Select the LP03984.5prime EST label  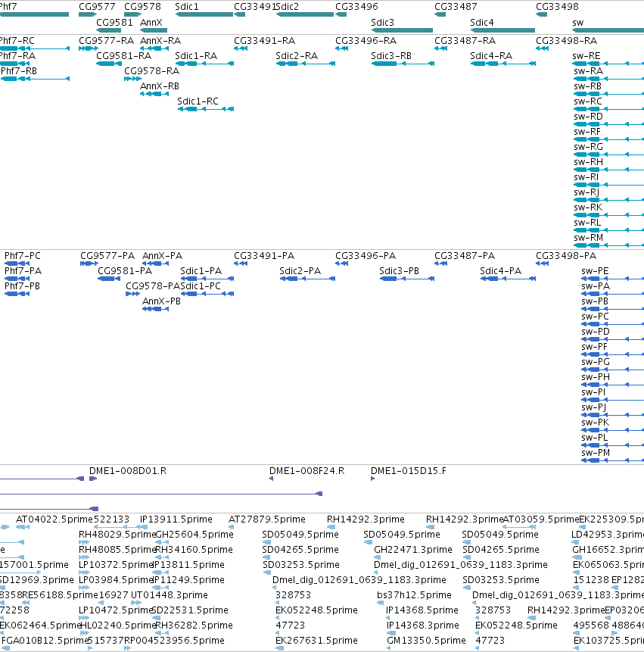[x=117, y=579]
